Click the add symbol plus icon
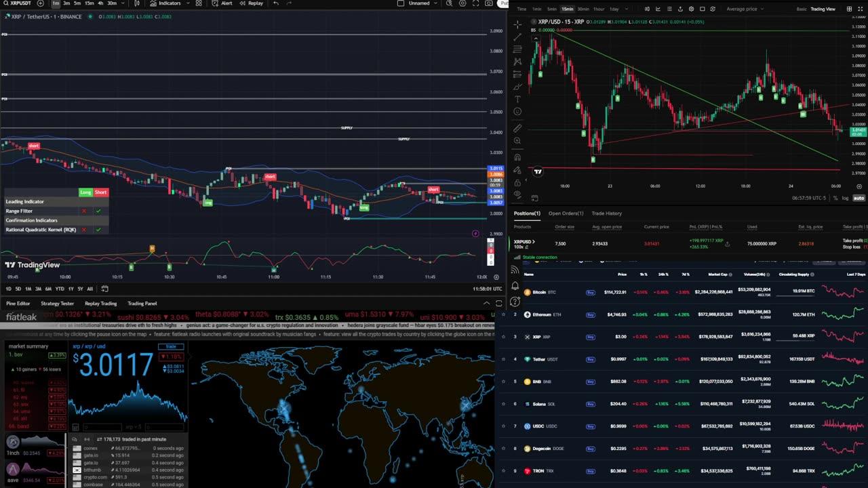 41,3
